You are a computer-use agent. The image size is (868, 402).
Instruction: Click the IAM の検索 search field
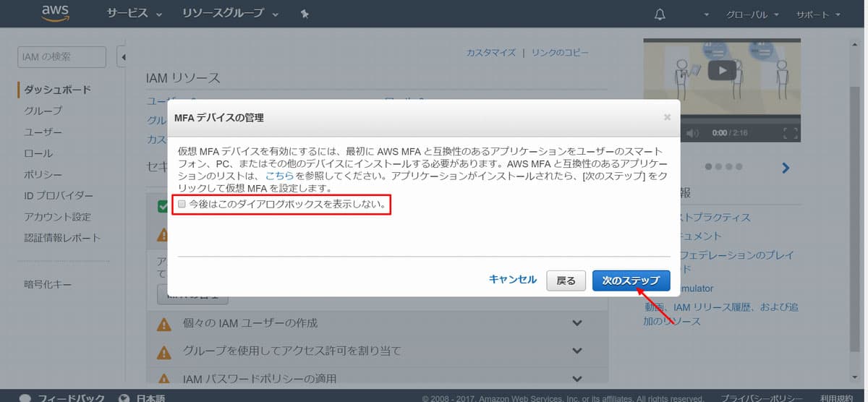click(61, 57)
